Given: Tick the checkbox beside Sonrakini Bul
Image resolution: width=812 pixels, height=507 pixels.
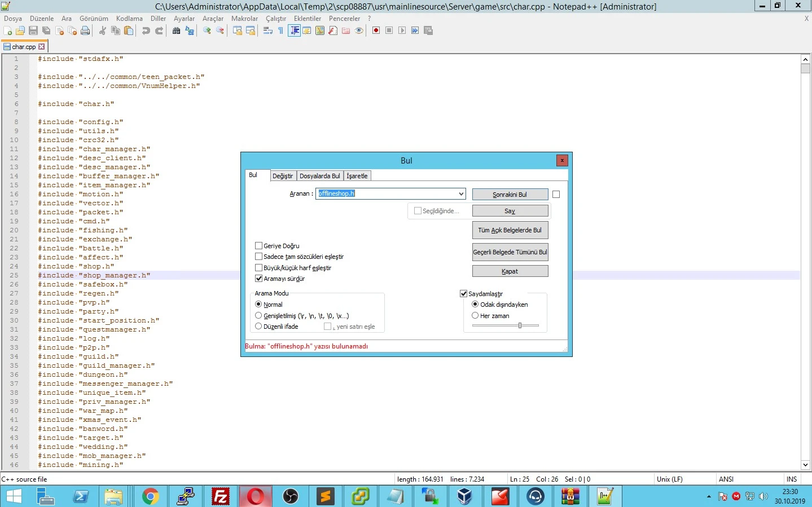Looking at the screenshot, I should pos(556,194).
